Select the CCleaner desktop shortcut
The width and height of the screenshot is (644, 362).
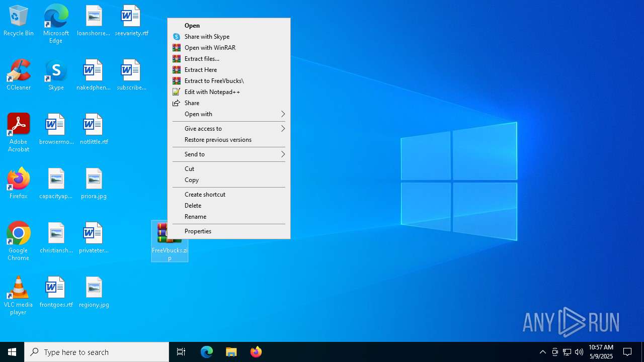19,75
